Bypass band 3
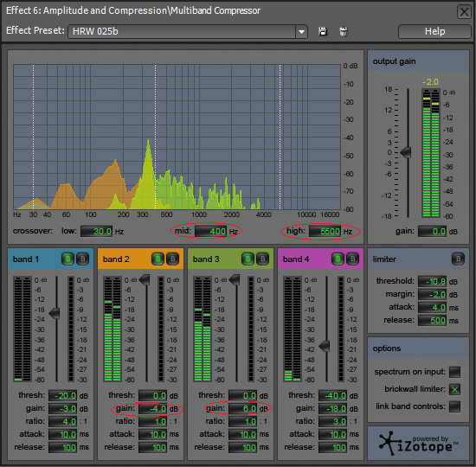Screen dimensions: 476x467 262,259
